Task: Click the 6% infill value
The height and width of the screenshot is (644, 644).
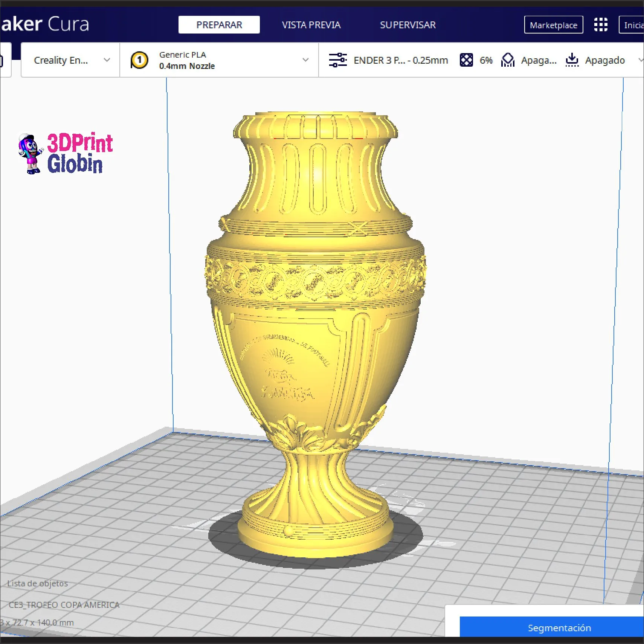Action: [486, 60]
